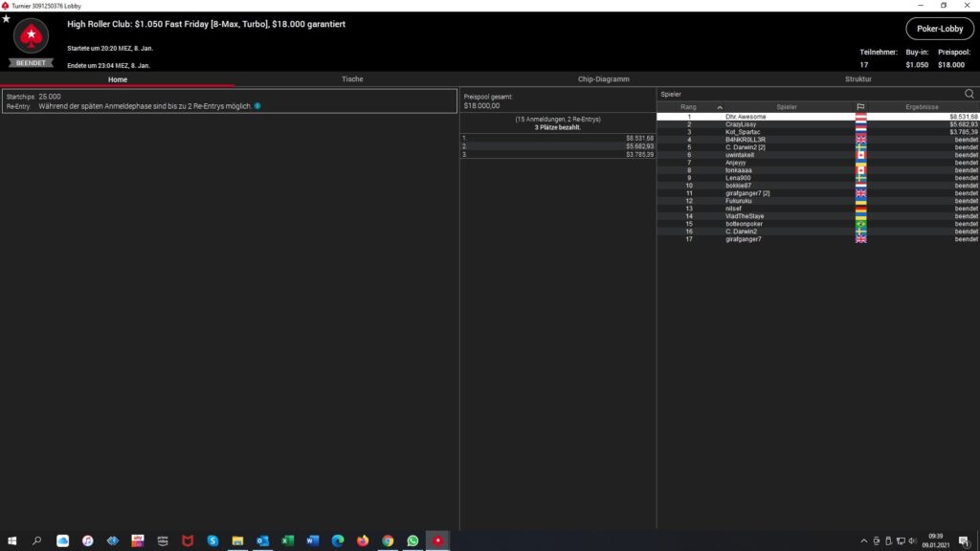This screenshot has width=980, height=551.
Task: Toggle the Rang column sort arrow
Action: pos(720,107)
